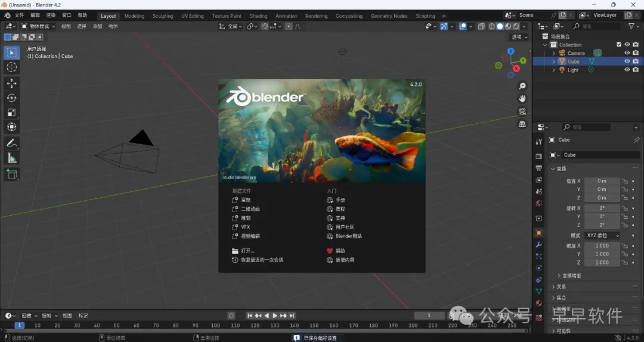Open the outliner filter dropdown
The width and height of the screenshot is (644, 342).
pos(633,26)
